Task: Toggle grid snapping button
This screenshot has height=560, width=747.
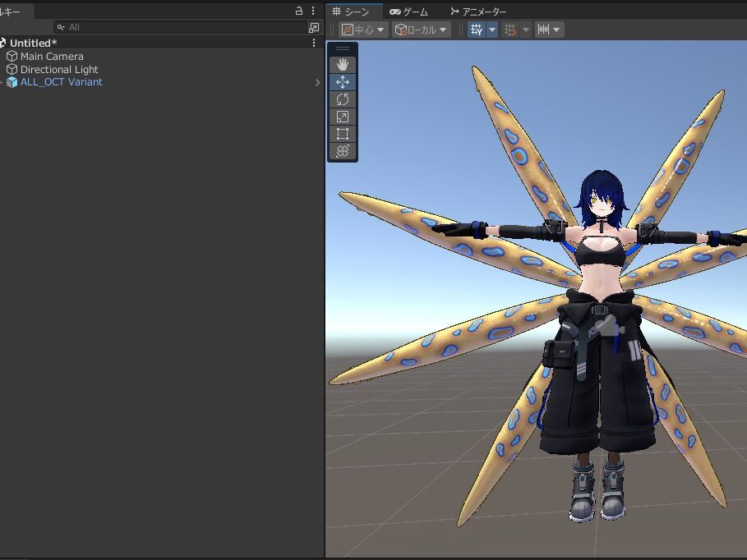Action: tap(510, 30)
